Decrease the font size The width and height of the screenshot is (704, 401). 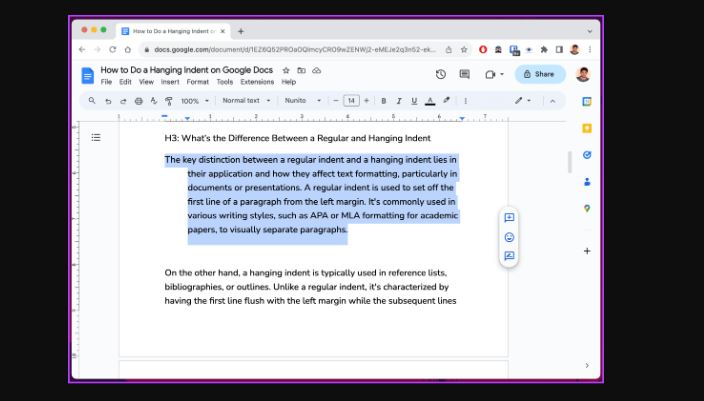click(x=336, y=101)
